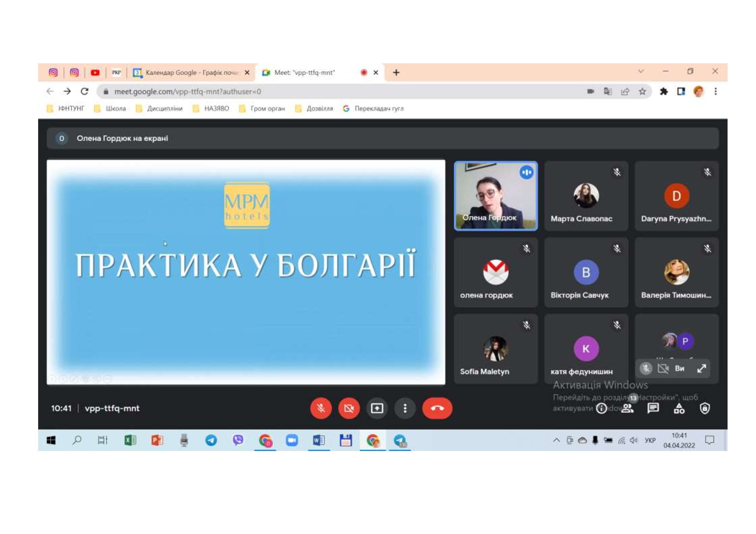Open the Windows Start menu
756x534 pixels.
(51, 440)
